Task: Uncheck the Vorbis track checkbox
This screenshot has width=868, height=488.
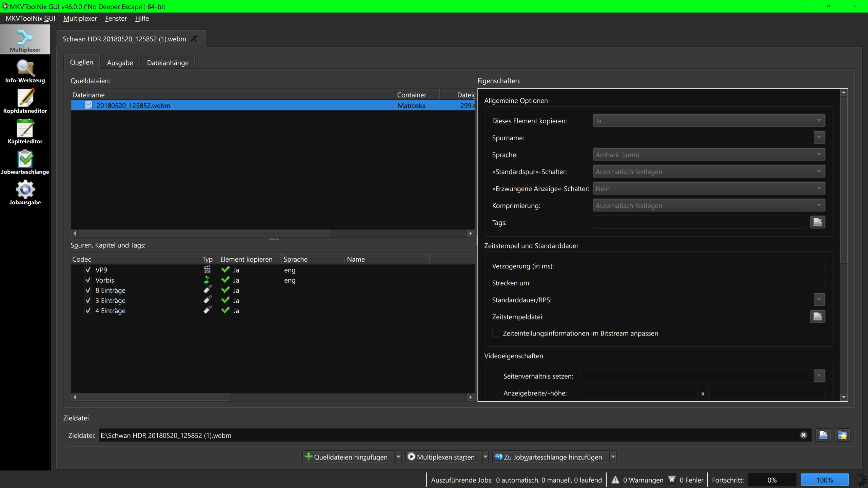Action: (x=88, y=280)
